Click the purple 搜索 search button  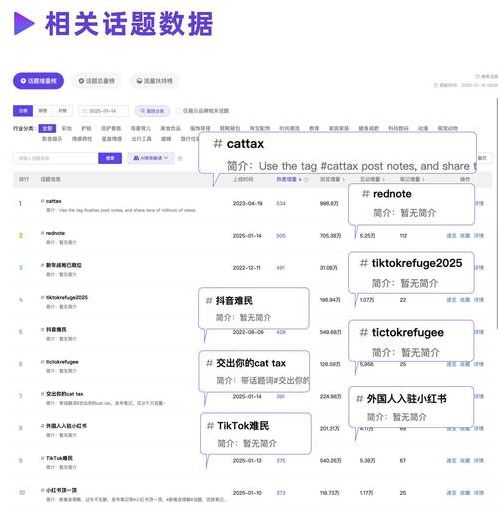click(x=110, y=158)
